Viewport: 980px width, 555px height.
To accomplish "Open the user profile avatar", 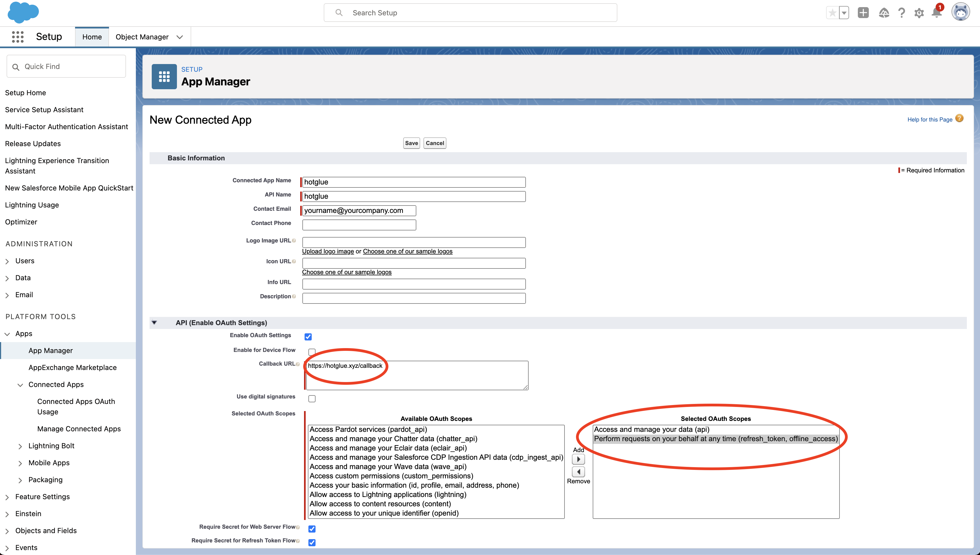I will click(961, 12).
